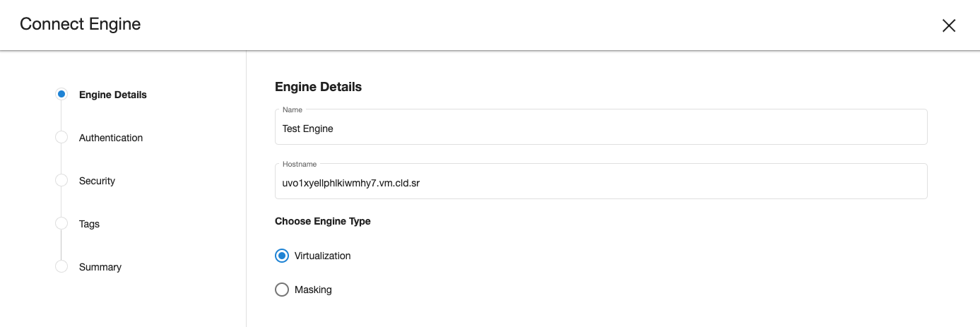This screenshot has height=327, width=980.
Task: Select the Virtualization radio button
Action: 282,256
